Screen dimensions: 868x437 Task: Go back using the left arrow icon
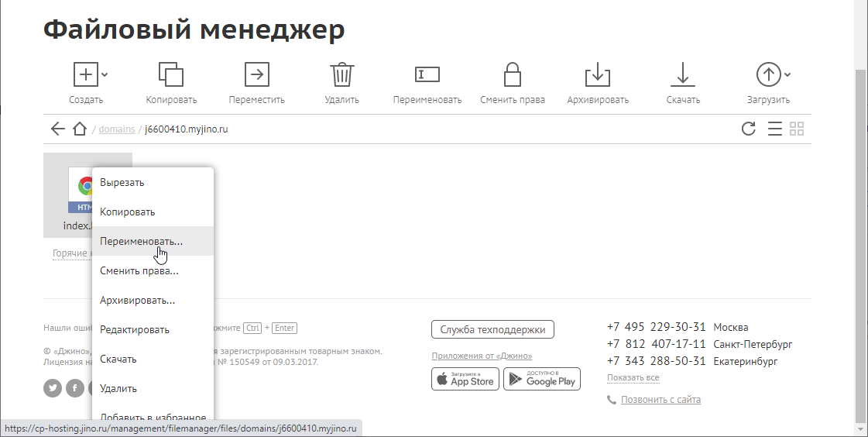click(x=57, y=129)
